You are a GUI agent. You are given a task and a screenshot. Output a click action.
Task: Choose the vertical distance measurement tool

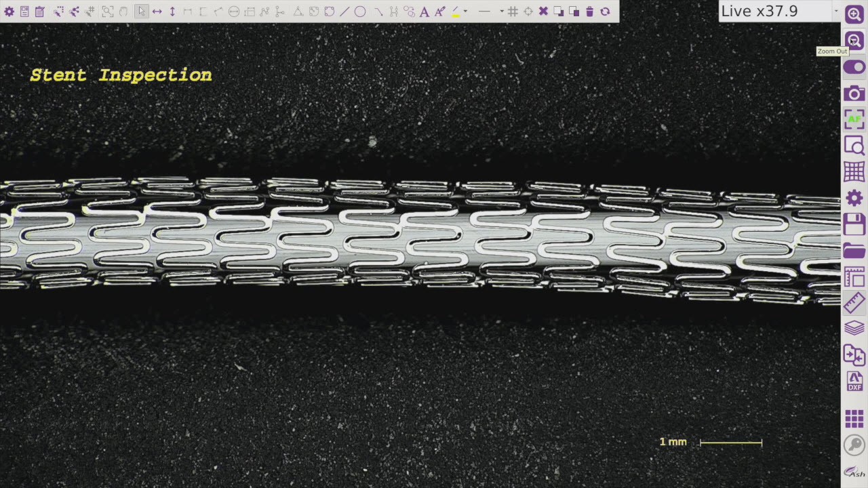(x=172, y=12)
